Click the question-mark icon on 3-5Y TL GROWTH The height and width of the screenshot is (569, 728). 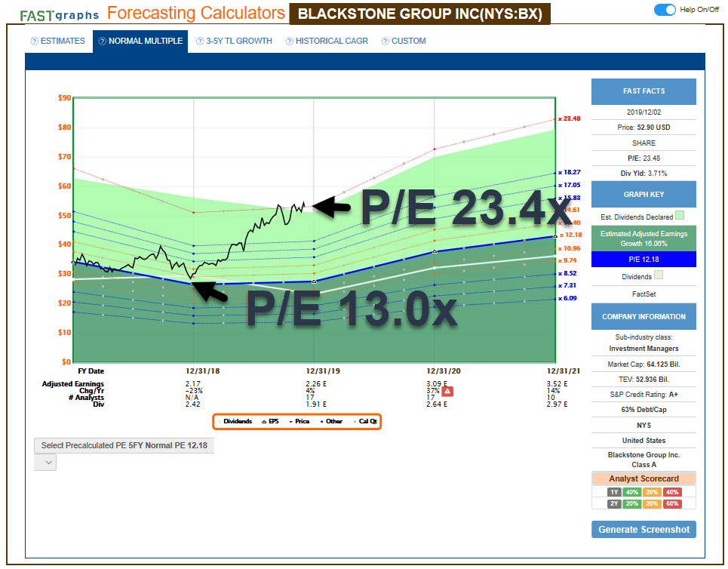click(199, 42)
